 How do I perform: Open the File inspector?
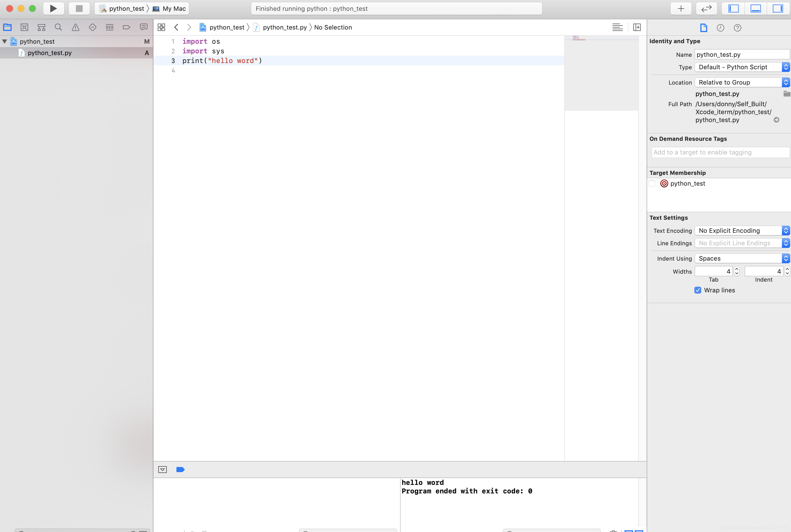[x=703, y=28]
